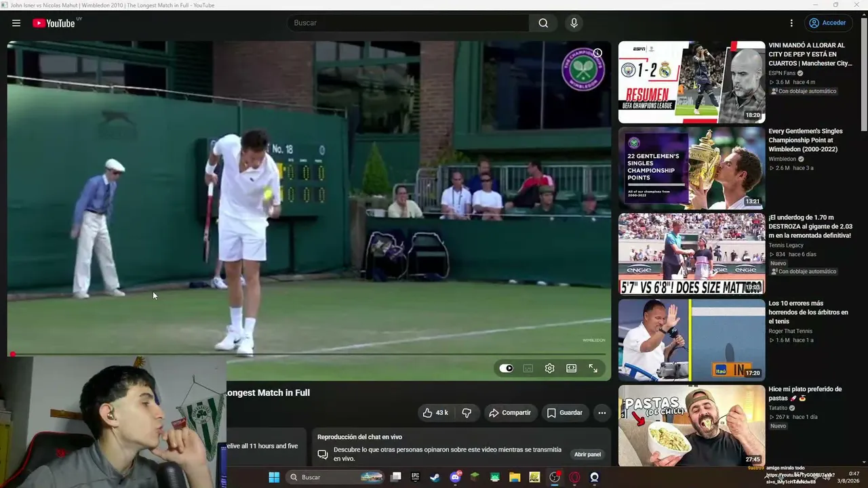Viewport: 868px width, 488px height.
Task: Open the Pastas de chill thumbnail
Action: [692, 426]
